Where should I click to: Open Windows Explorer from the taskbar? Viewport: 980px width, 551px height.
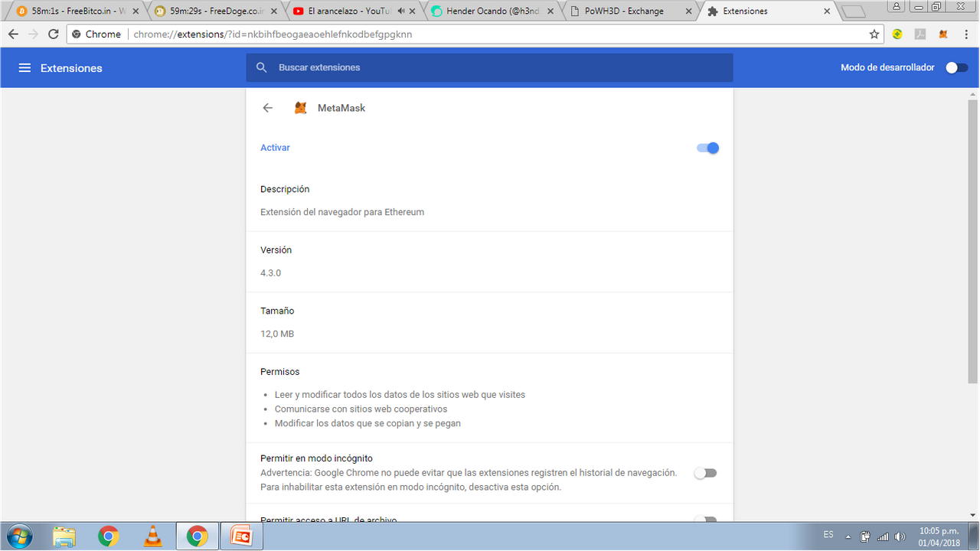64,536
